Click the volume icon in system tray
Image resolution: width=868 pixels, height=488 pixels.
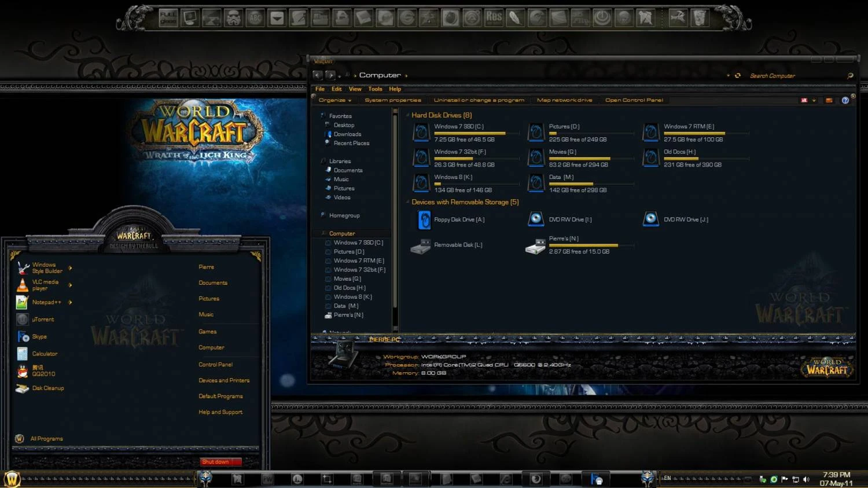point(806,479)
